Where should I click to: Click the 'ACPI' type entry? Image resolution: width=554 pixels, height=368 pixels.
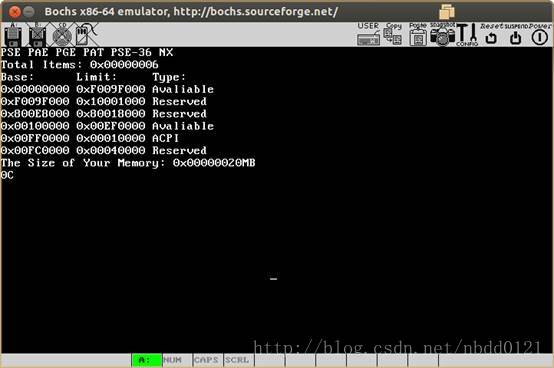(x=165, y=138)
